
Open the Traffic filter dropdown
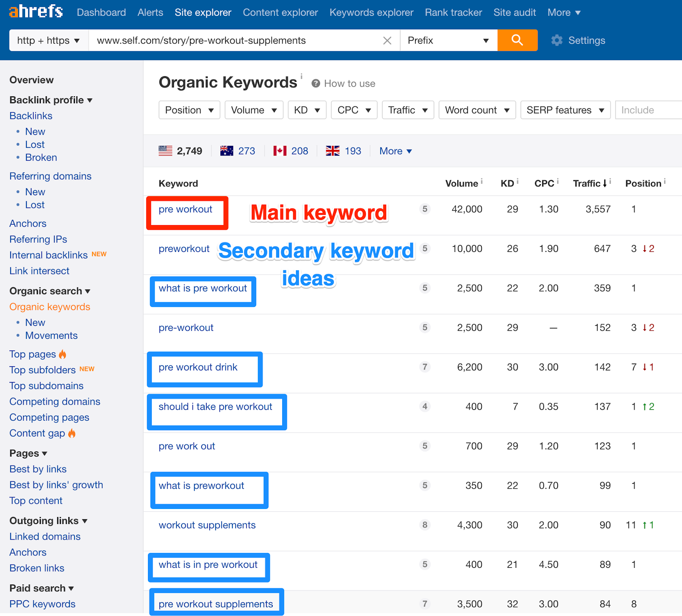click(408, 110)
